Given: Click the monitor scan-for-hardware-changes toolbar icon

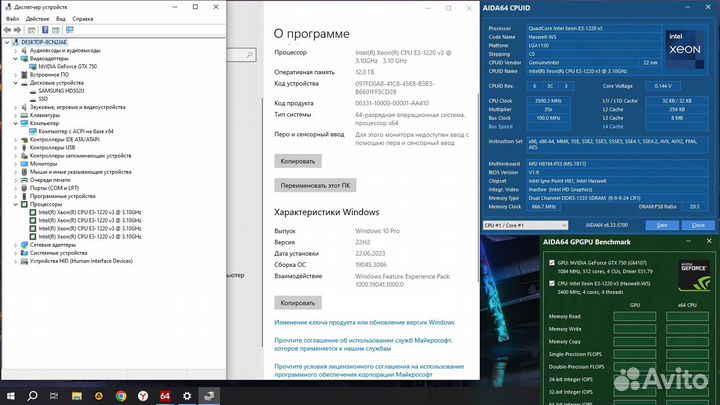Looking at the screenshot, I should [70, 30].
